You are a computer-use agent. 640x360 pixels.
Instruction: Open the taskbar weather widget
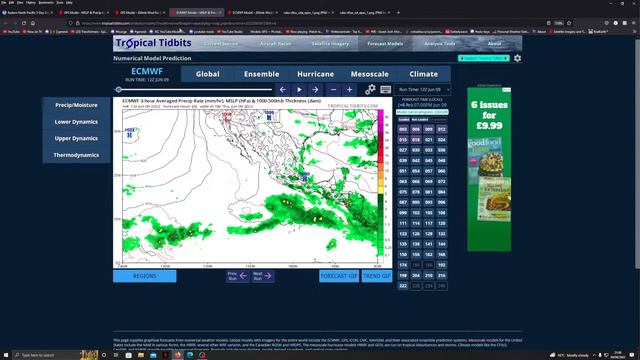pyautogui.click(x=570, y=355)
